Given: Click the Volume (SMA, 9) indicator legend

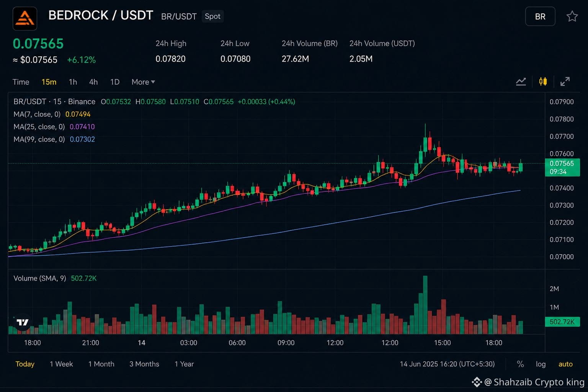Looking at the screenshot, I should pos(40,278).
